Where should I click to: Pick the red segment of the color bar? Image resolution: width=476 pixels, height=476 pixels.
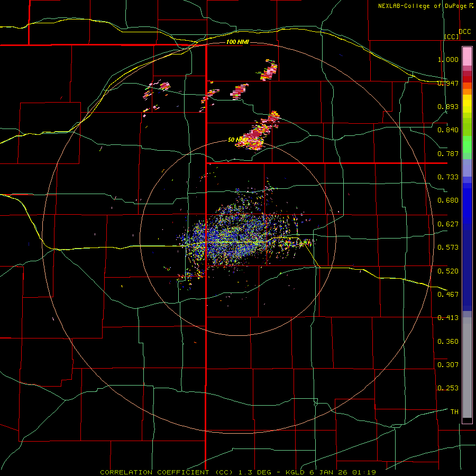pyautogui.click(x=467, y=79)
